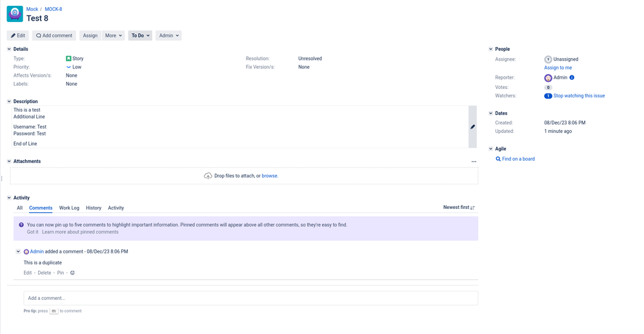
Task: Click the Admin avatar on the comment
Action: pyautogui.click(x=26, y=252)
